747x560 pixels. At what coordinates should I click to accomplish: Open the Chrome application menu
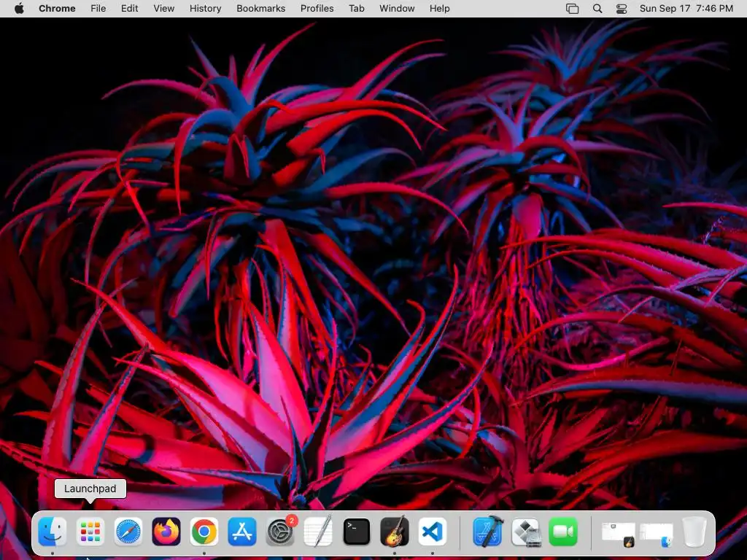coord(57,9)
